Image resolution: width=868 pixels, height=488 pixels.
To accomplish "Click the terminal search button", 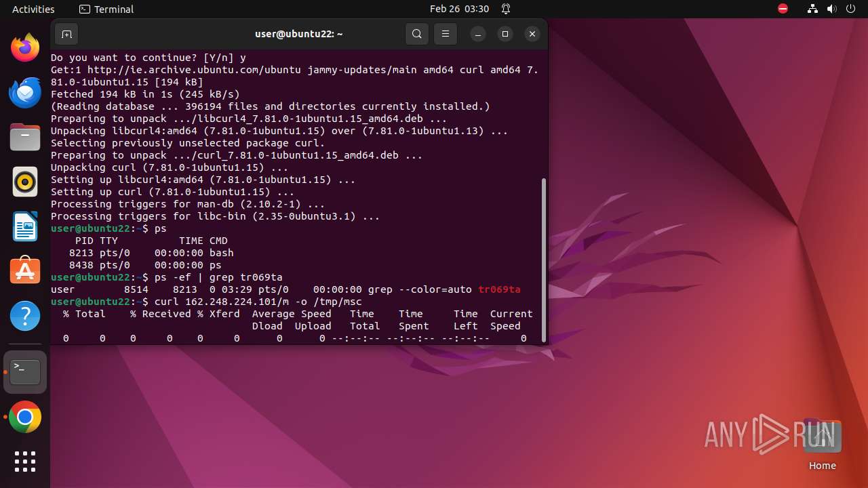I will pyautogui.click(x=417, y=34).
